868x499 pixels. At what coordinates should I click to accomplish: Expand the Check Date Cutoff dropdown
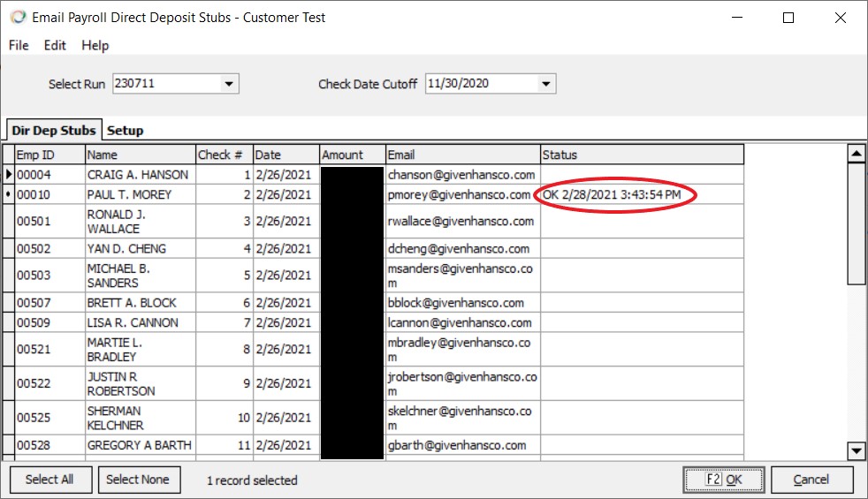(546, 84)
